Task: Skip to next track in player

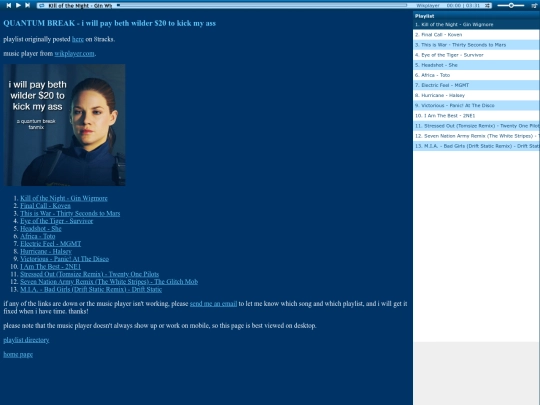Action: coord(28,5)
